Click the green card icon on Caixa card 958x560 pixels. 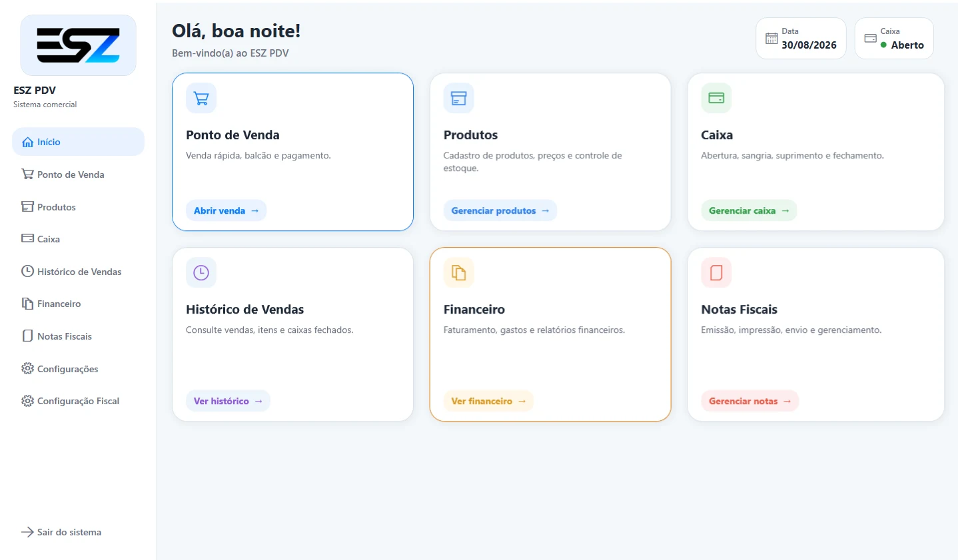(x=716, y=99)
